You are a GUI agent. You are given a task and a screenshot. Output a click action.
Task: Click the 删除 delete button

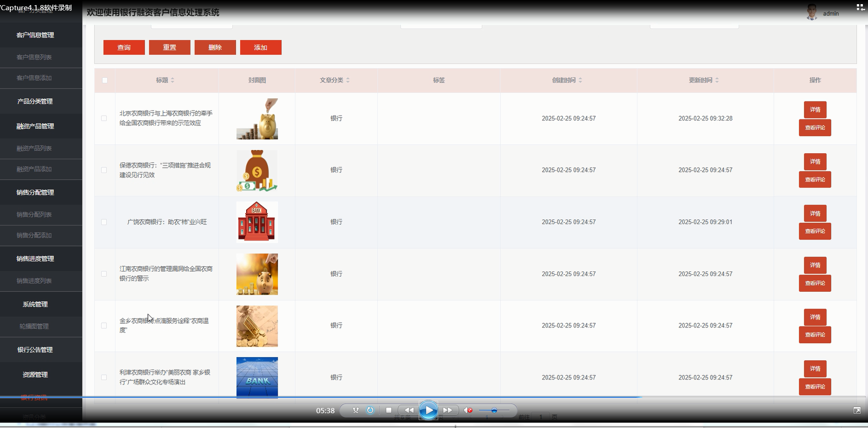coord(215,47)
